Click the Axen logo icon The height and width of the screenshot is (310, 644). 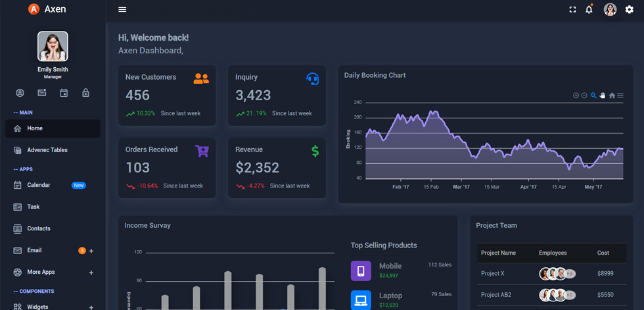(34, 9)
